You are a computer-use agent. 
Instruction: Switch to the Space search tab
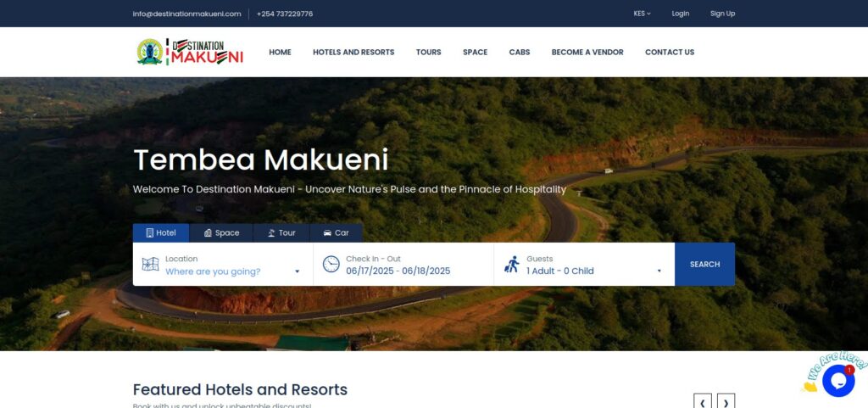[x=221, y=233]
